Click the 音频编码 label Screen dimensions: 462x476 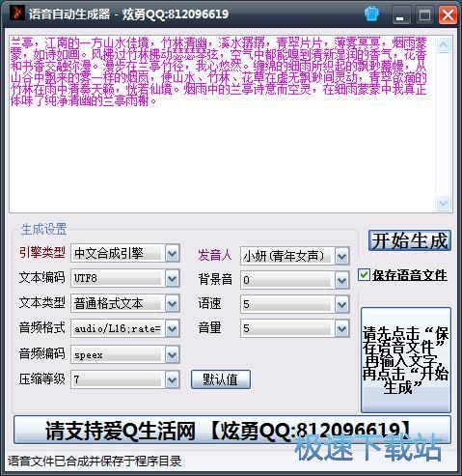pyautogui.click(x=42, y=353)
